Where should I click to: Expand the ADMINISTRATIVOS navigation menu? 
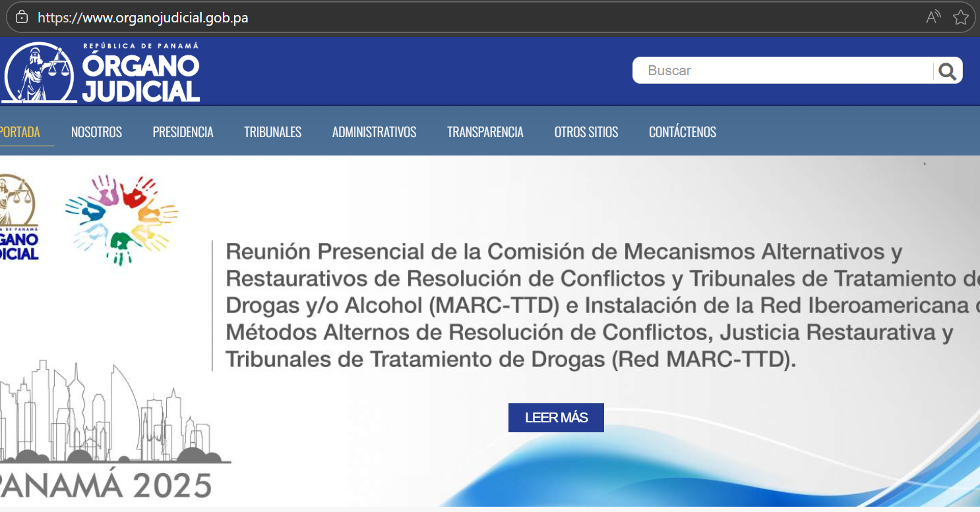pyautogui.click(x=374, y=132)
